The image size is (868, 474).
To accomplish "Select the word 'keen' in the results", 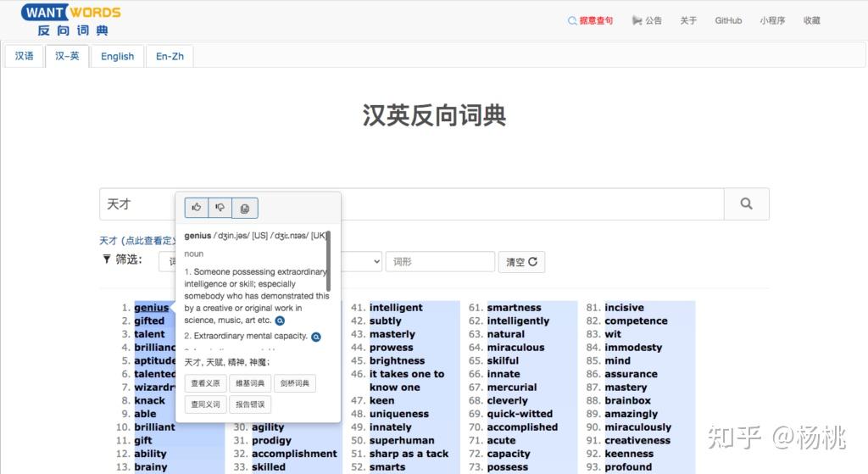I will 382,400.
